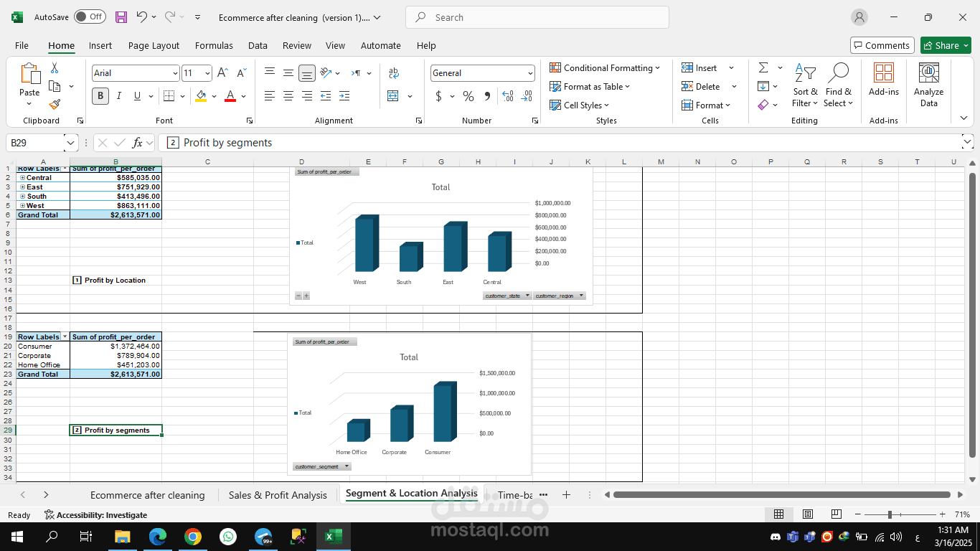Screen dimensions: 980x551
Task: Increase the decimal places
Action: [508, 96]
